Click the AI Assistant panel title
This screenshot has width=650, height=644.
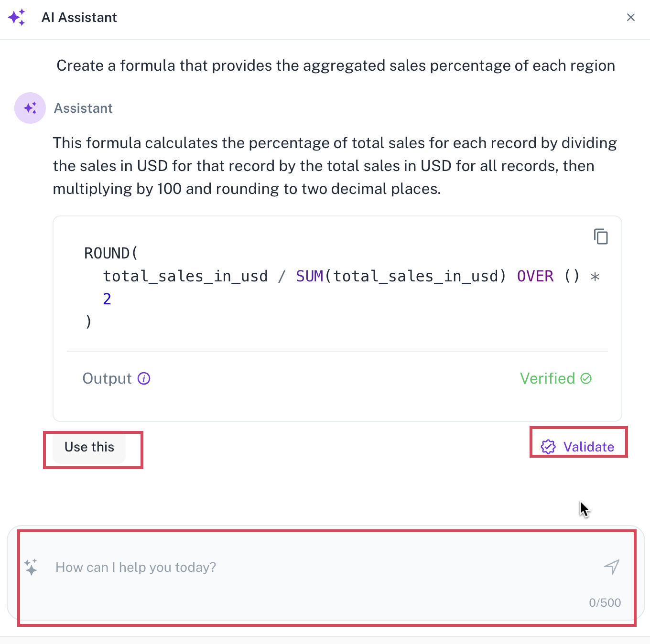tap(79, 17)
